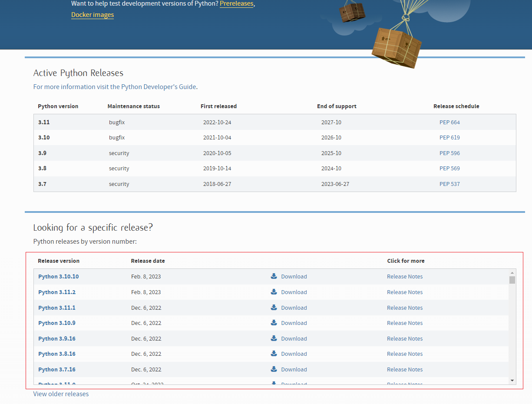Click the Release version column header

pyautogui.click(x=59, y=261)
